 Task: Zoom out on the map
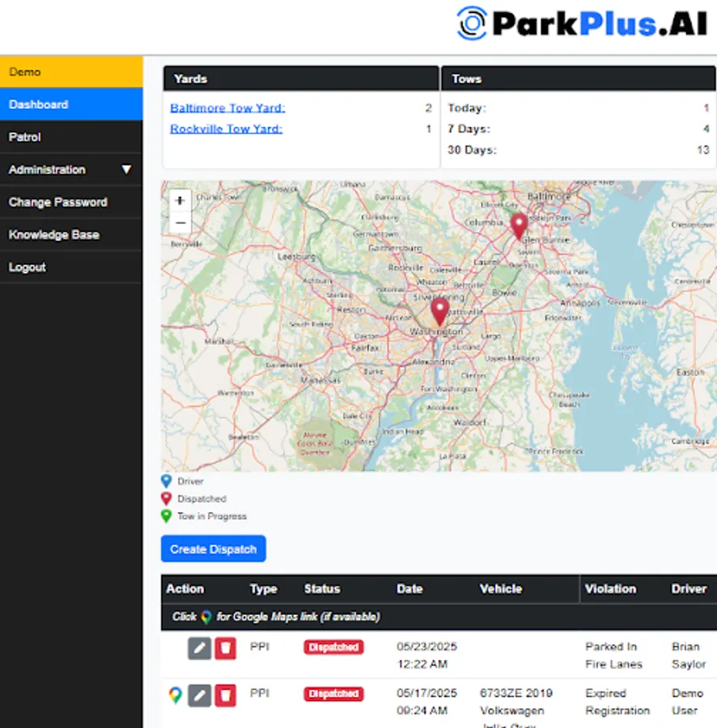click(x=180, y=222)
